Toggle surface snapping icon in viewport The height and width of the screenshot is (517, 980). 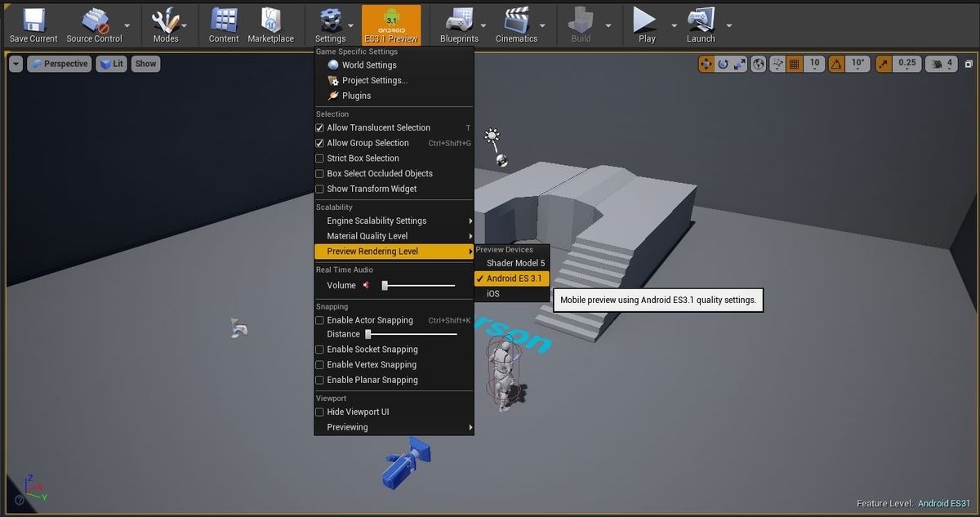pyautogui.click(x=777, y=64)
